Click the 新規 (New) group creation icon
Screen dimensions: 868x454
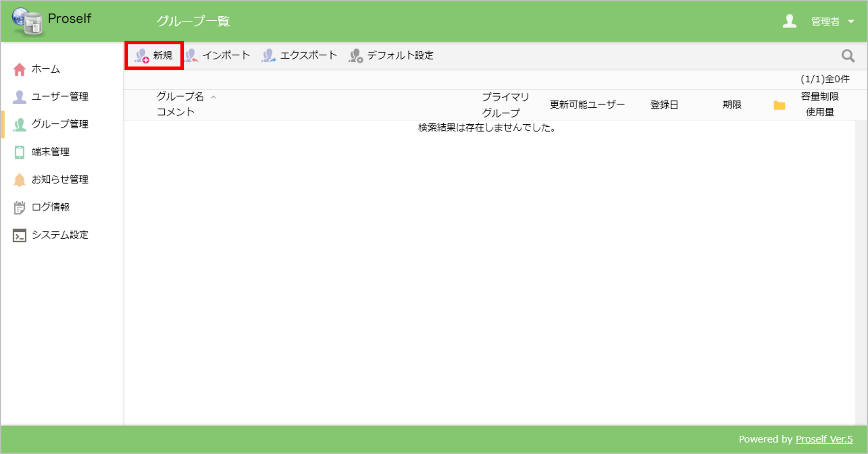(x=141, y=56)
